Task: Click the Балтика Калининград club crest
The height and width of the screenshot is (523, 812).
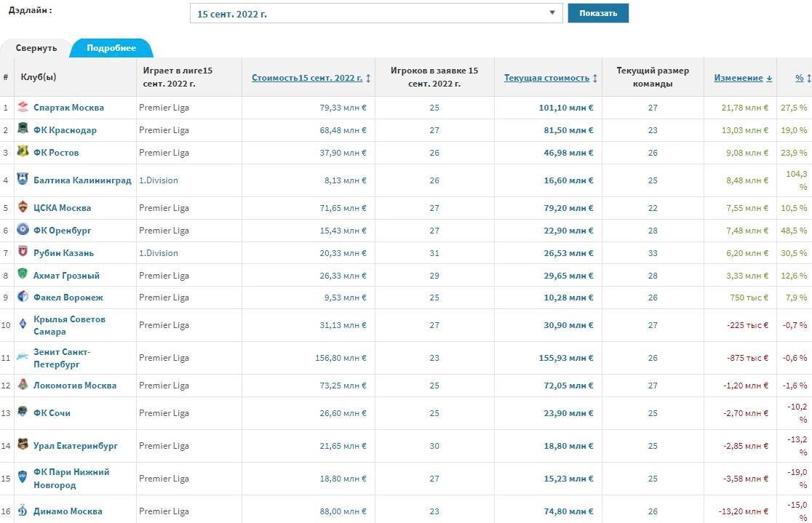Action: [23, 179]
